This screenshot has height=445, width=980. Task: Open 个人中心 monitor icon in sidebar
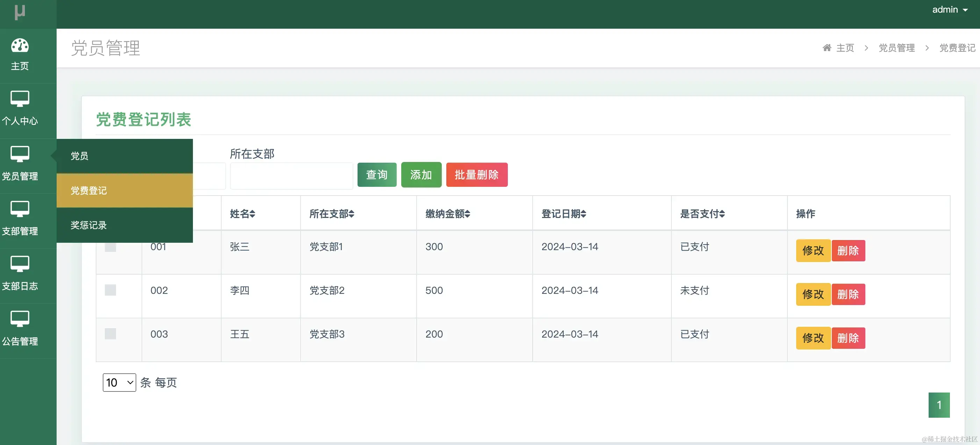[20, 99]
